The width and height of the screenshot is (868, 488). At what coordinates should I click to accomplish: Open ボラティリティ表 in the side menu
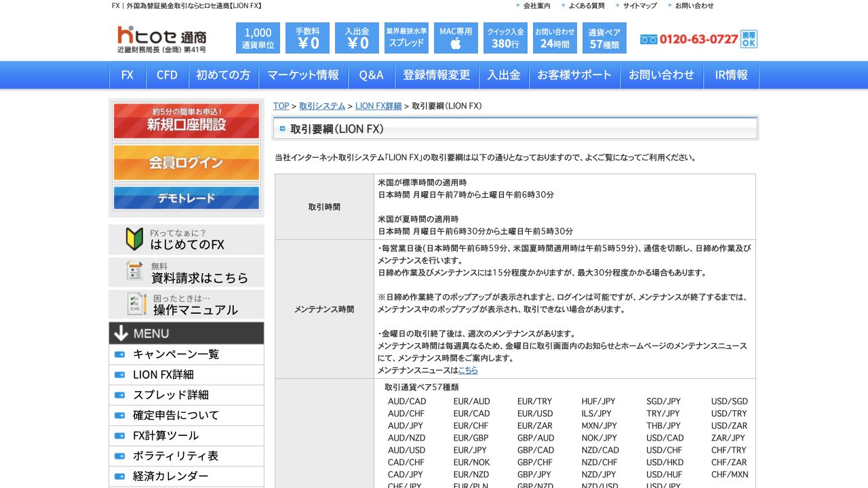coord(186,456)
